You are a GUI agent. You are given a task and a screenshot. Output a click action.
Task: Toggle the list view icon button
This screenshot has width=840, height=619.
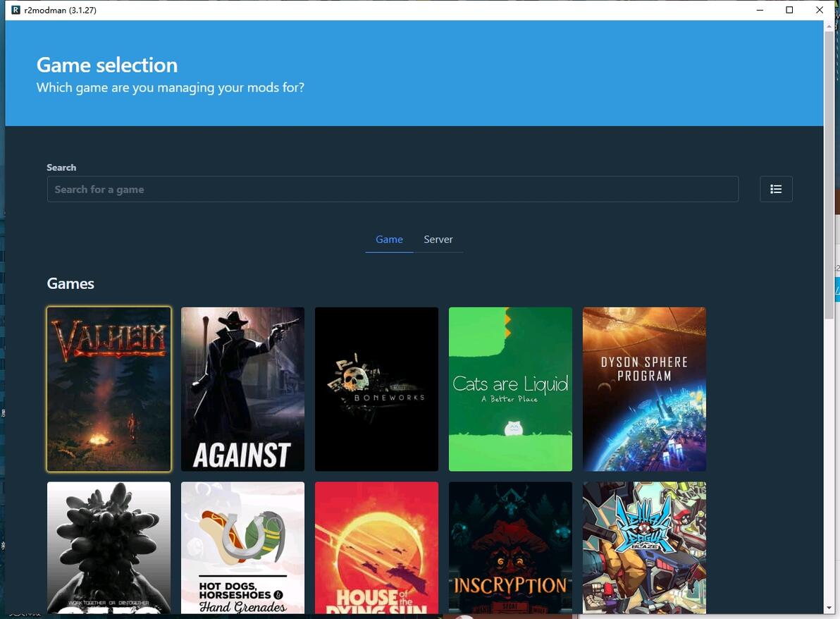[776, 189]
